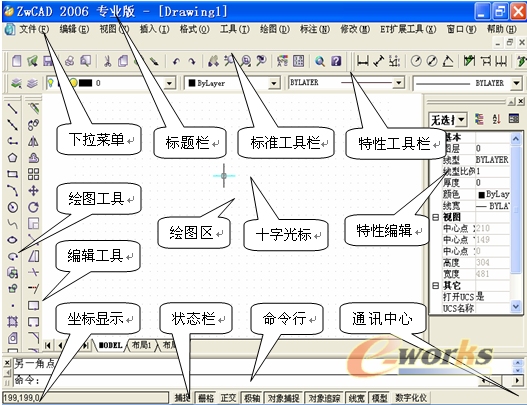This screenshot has height=405, width=527.
Task: Toggle 数字化仪 tablet mode
Action: point(411,398)
